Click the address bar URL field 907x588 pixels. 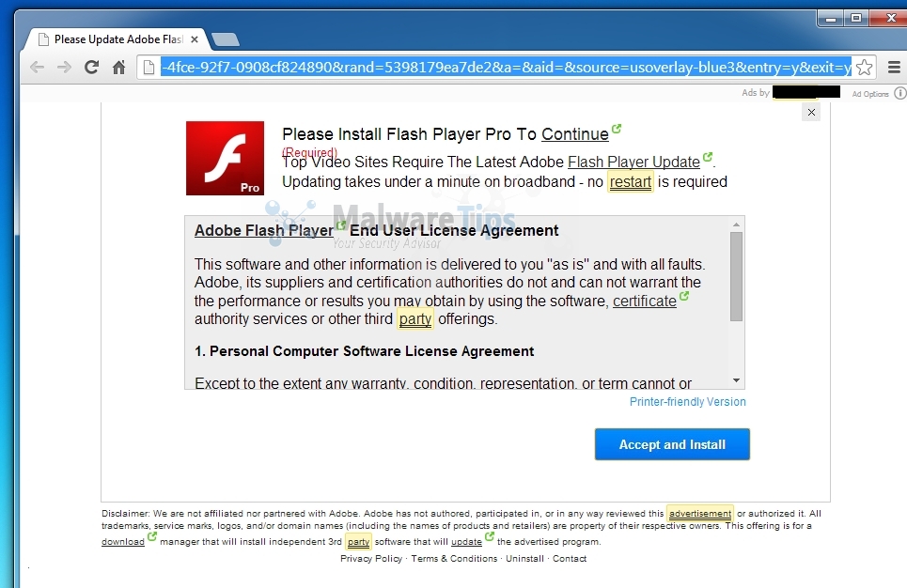pos(507,68)
